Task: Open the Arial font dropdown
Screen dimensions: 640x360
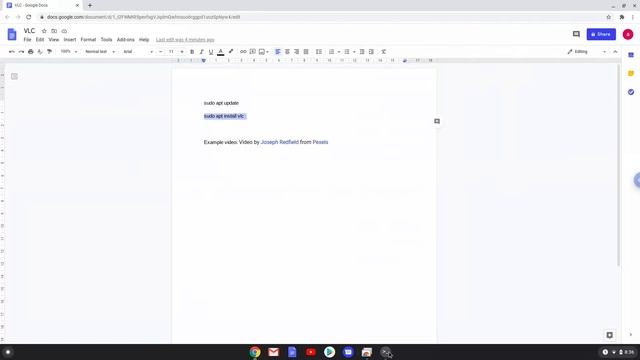Action: tap(138, 52)
